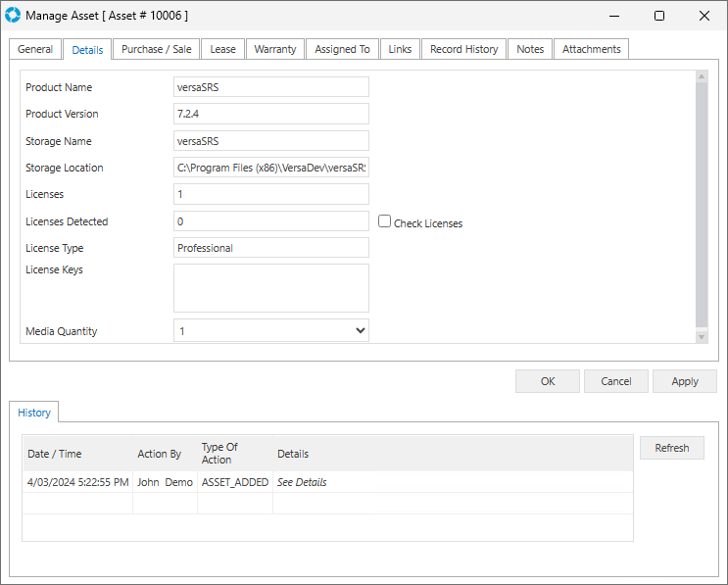Enable the Check Licenses checkbox
This screenshot has height=585, width=728.
coord(385,221)
